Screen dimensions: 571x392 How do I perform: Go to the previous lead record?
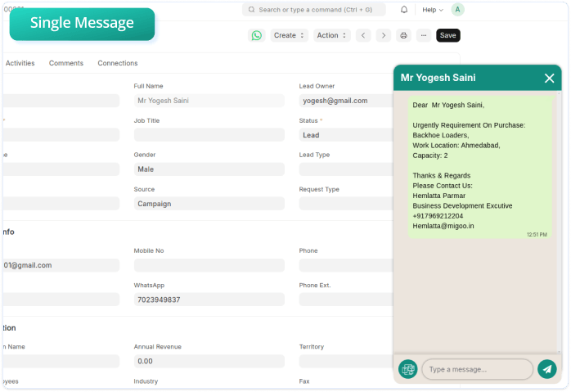(363, 35)
